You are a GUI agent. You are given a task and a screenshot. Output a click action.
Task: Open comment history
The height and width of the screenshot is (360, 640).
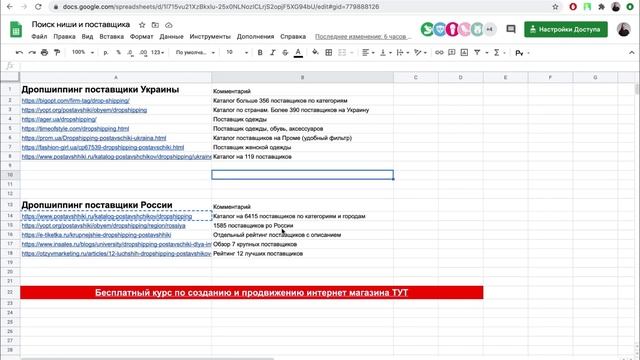coord(511,29)
